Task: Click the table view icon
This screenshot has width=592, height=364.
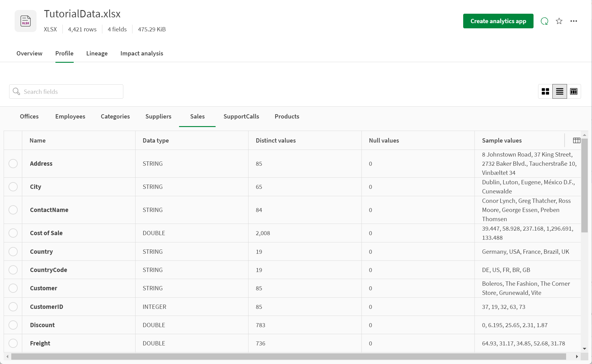Action: click(x=574, y=91)
